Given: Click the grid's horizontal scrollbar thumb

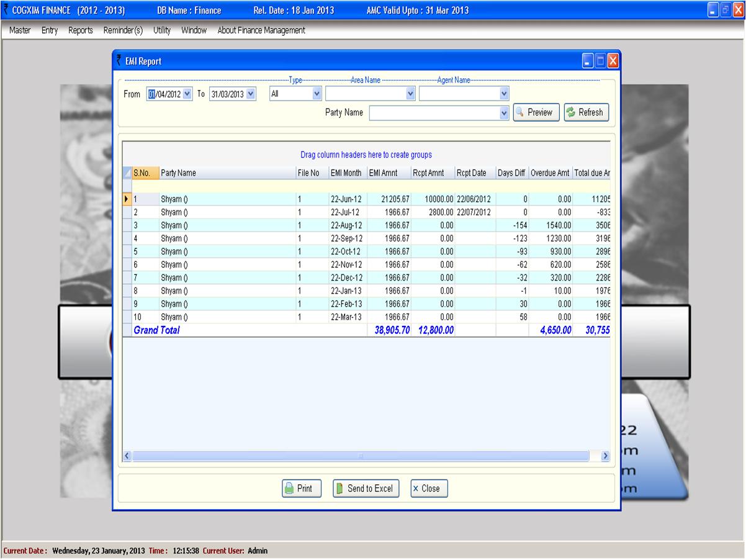Looking at the screenshot, I should 360,456.
